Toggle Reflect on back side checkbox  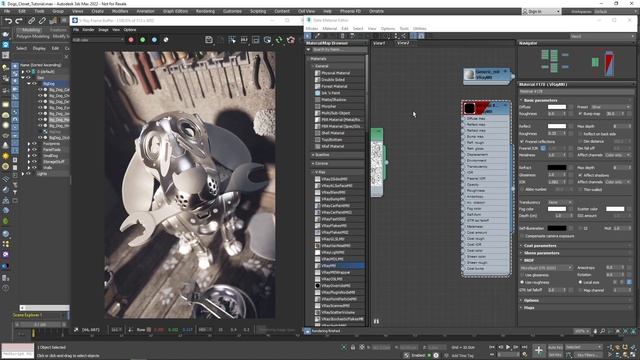580,133
